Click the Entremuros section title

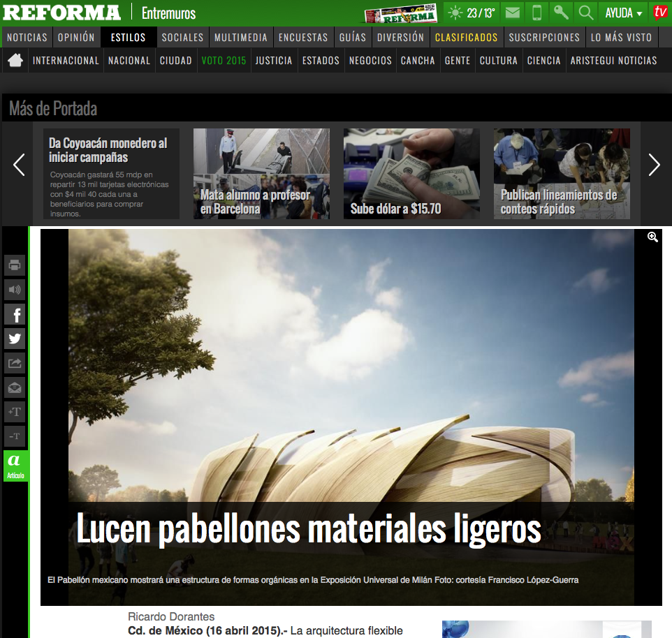(169, 13)
